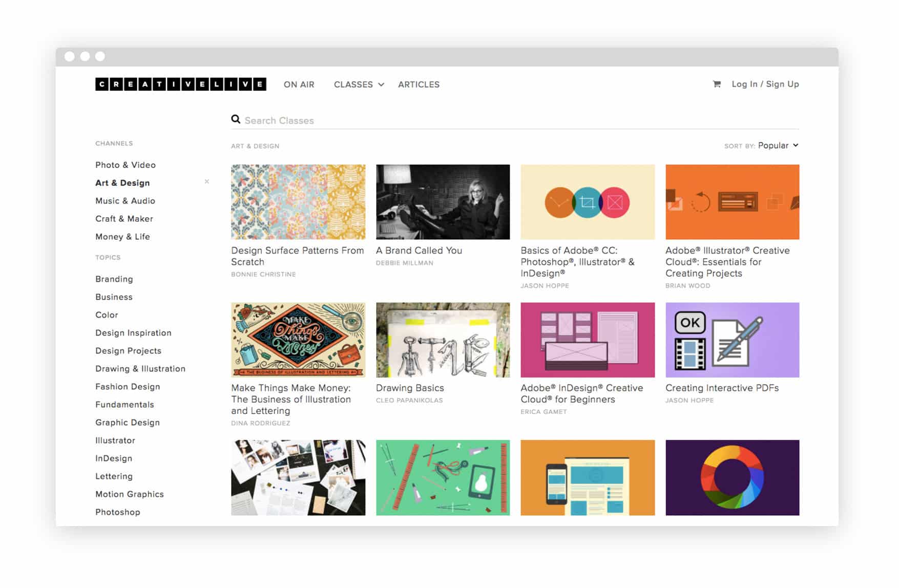Remove the Art & Design filter

pyautogui.click(x=207, y=182)
